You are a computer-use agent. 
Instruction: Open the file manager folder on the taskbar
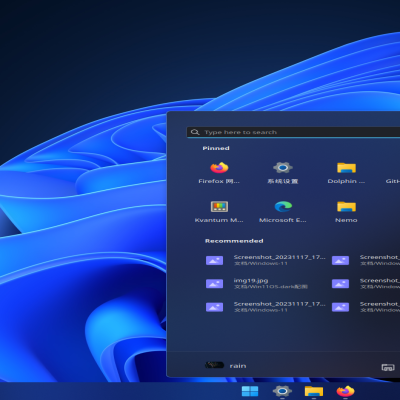pyautogui.click(x=314, y=391)
